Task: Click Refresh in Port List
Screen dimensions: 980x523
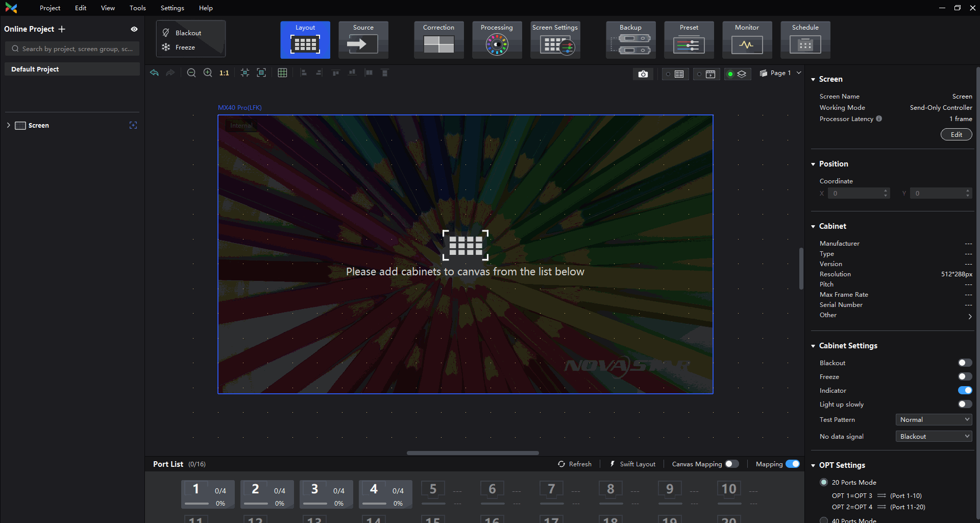Action: [x=575, y=464]
